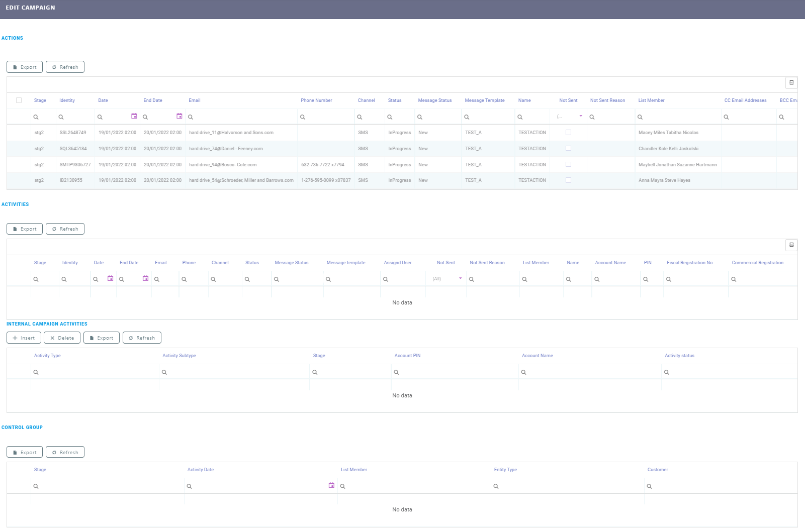The image size is (805, 532).
Task: Check Not Sent box for SSL2648749 row
Action: coord(568,133)
